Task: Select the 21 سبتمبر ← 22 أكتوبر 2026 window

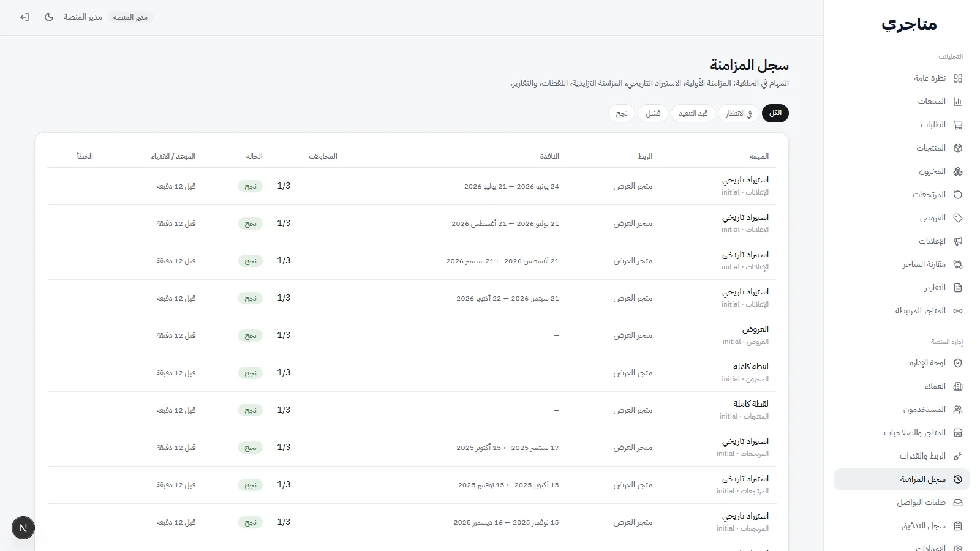Action: pyautogui.click(x=508, y=298)
